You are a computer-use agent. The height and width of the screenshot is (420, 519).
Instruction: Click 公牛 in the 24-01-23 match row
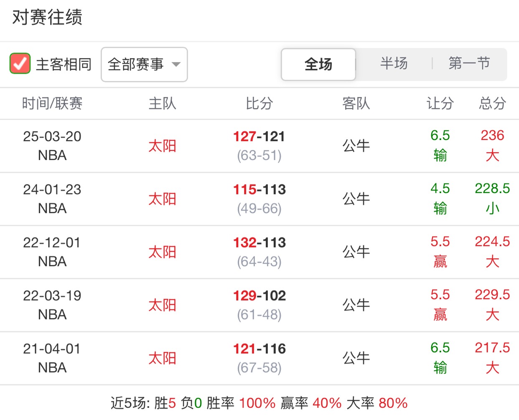356,199
